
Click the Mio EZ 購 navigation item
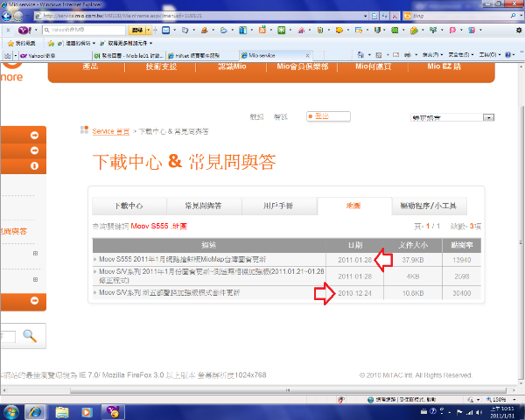coord(444,66)
